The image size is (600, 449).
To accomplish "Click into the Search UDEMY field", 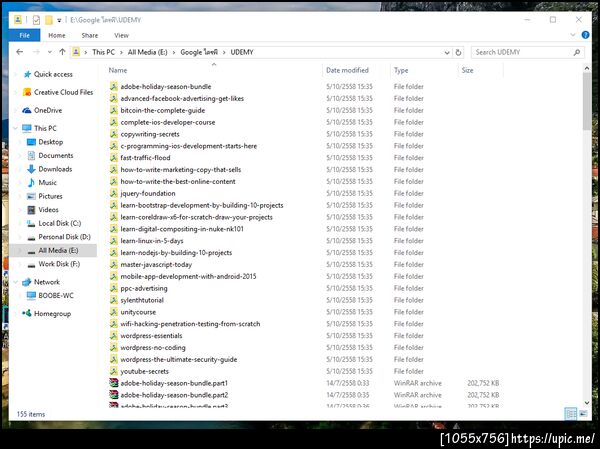I will coord(522,52).
